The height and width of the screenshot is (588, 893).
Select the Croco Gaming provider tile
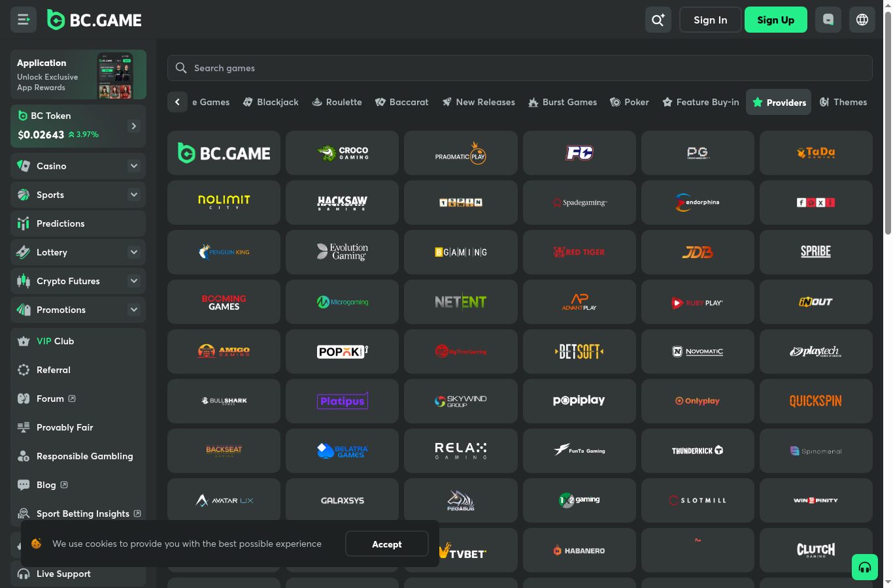click(x=342, y=153)
